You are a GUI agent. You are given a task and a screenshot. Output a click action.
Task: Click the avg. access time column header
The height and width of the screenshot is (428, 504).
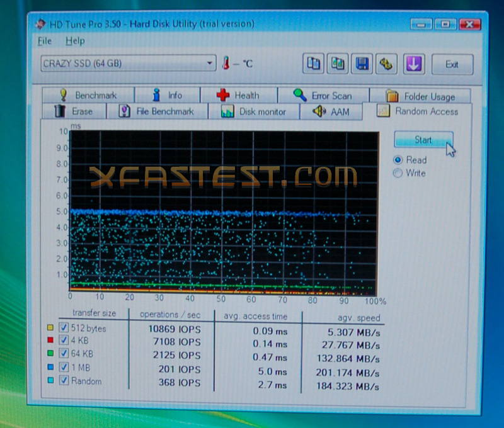coord(256,316)
